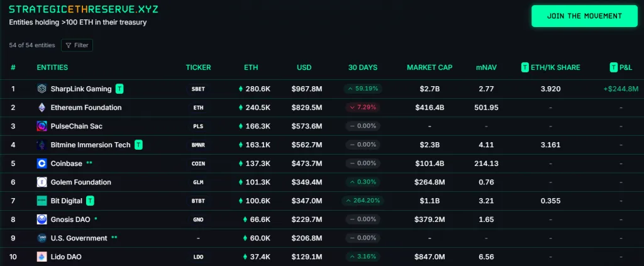This screenshot has height=266, width=644.
Task: Click the Gnosis DAO logo icon
Action: 42,219
